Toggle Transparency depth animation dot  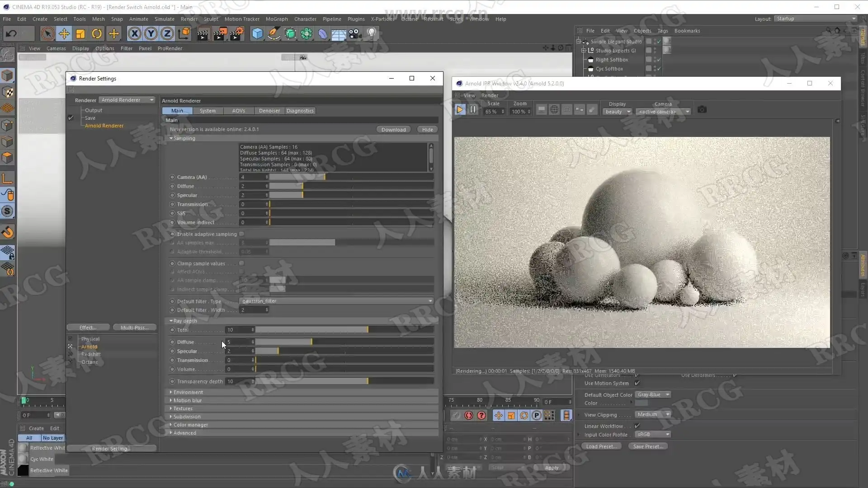pos(172,381)
